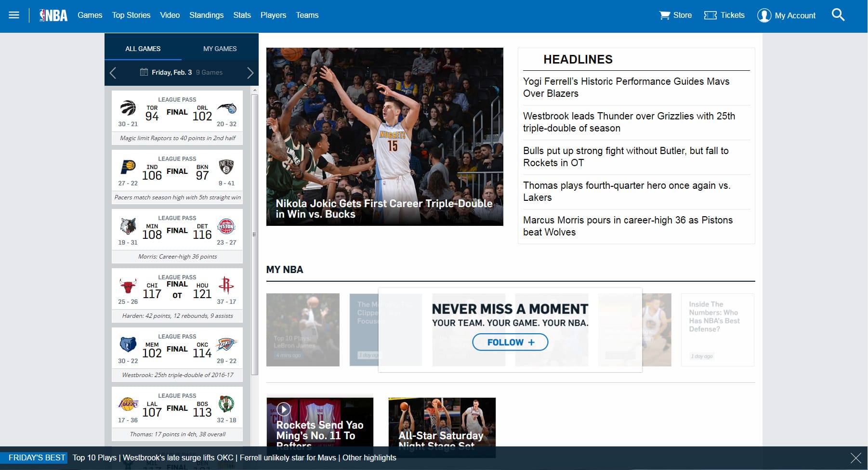Open Marcus Morris career-high 36 headline
This screenshot has height=470, width=868.
pos(628,226)
